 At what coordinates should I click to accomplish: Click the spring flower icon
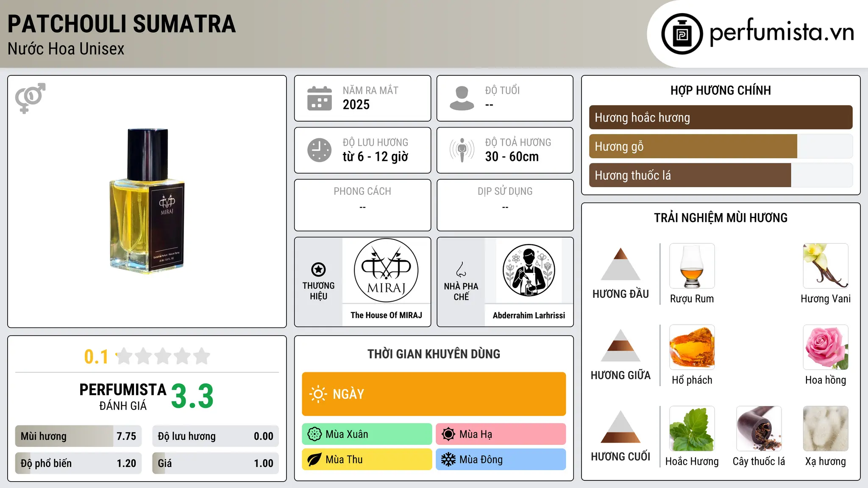pos(314,434)
